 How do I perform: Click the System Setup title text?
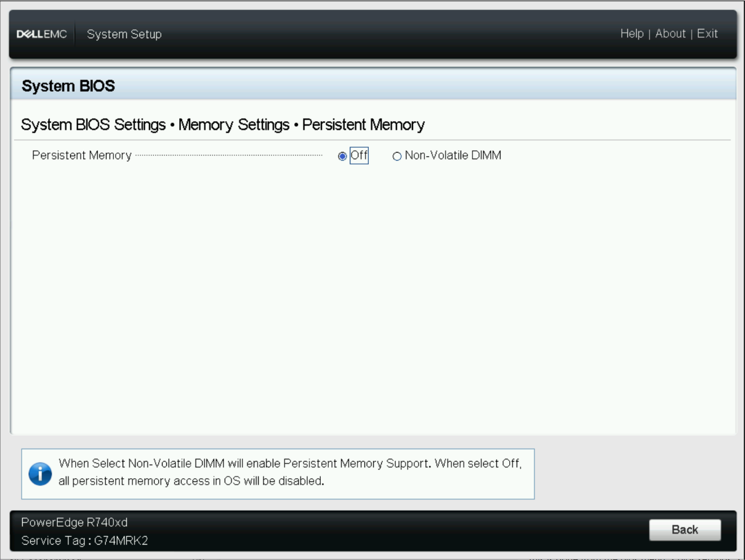[123, 34]
